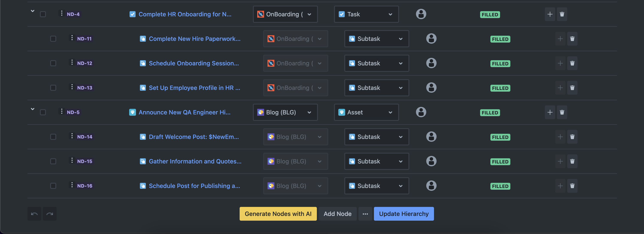Open the more options ellipsis menu
Viewport: 644px width, 234px height.
[365, 214]
